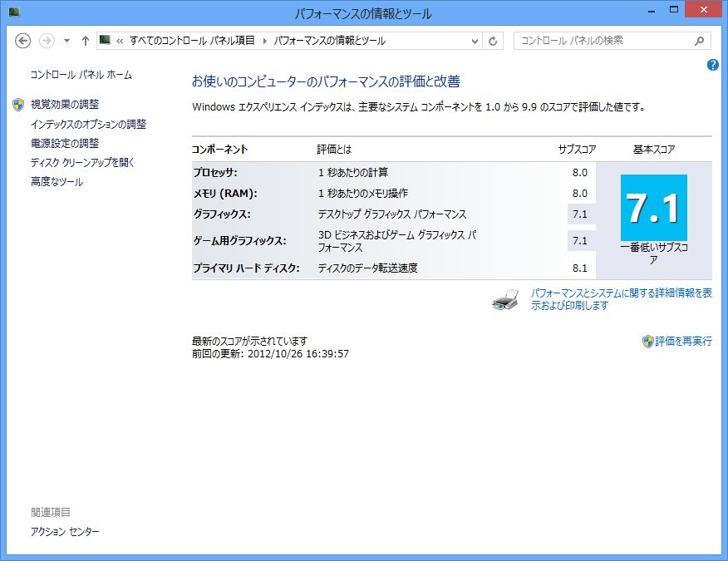Select パフォーマンスの情報とツール breadcrumb
This screenshot has width=728, height=561.
[329, 41]
